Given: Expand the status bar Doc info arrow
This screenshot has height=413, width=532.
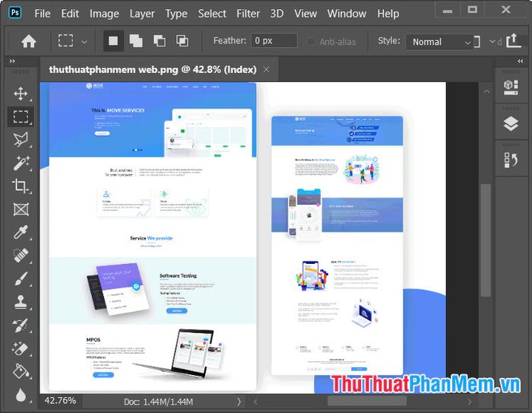Looking at the screenshot, I should 239,402.
